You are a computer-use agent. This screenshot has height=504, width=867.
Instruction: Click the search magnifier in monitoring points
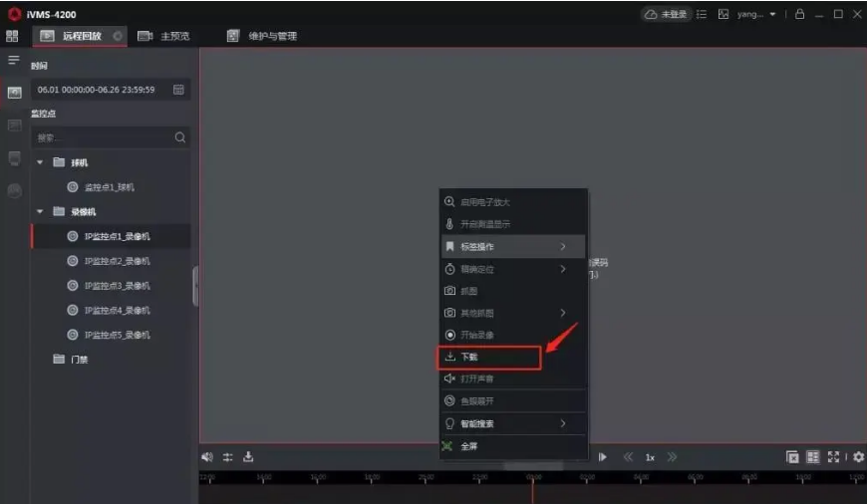(x=180, y=137)
